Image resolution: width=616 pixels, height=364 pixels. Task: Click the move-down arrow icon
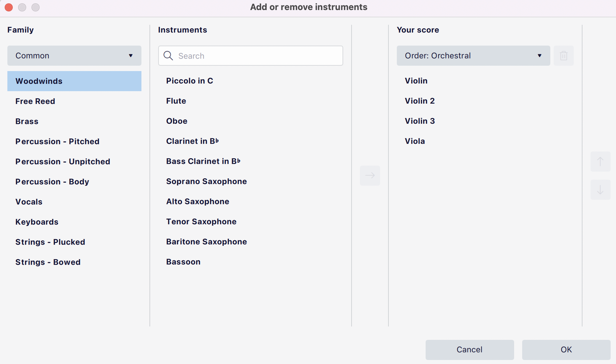coord(601,190)
